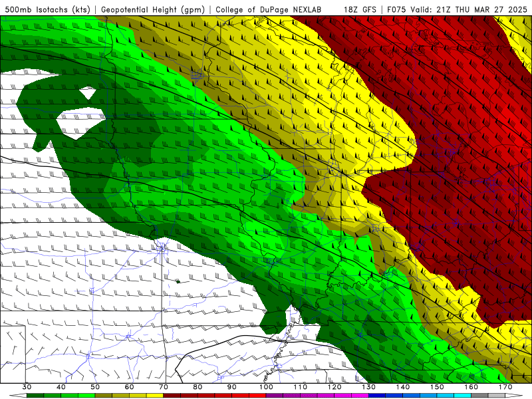Click the "140" label on the color scale
The height and width of the screenshot is (399, 532).
[x=403, y=387]
